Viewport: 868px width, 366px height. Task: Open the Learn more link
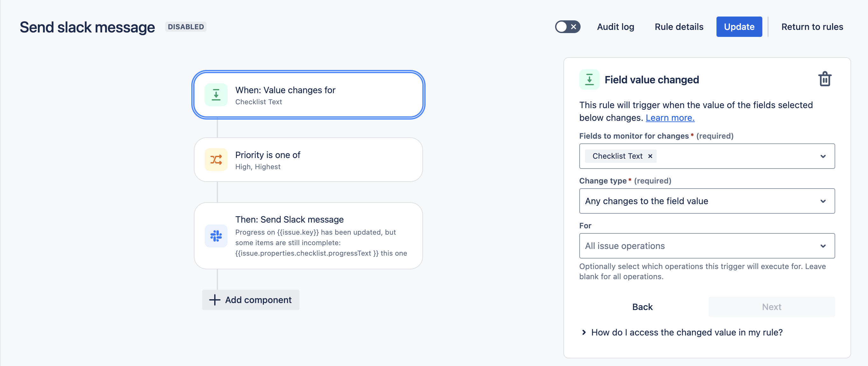pyautogui.click(x=670, y=118)
